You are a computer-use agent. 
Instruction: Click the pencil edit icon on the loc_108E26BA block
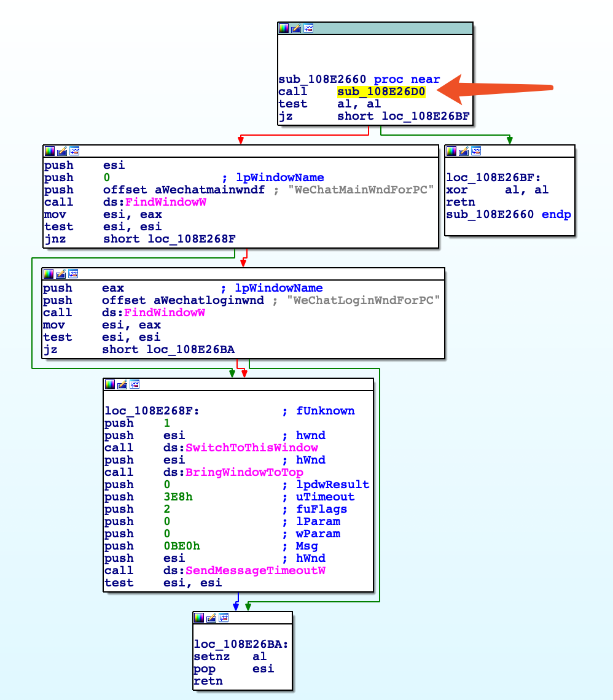(x=212, y=618)
